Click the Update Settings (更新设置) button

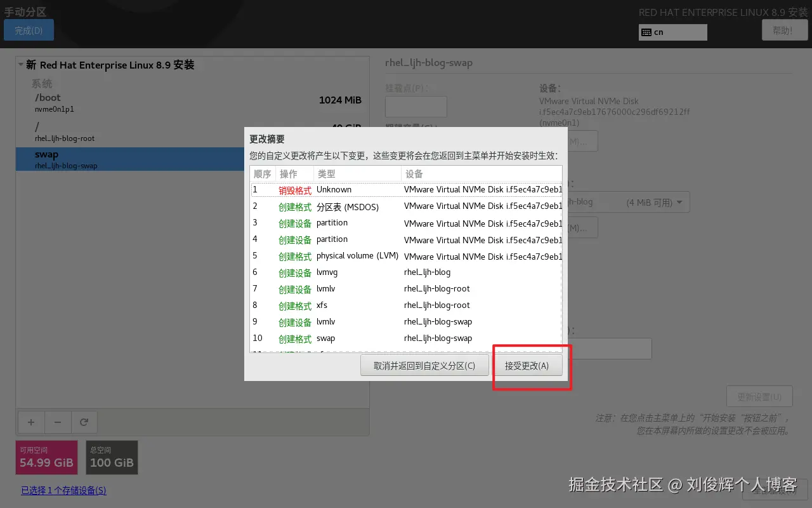(x=759, y=397)
